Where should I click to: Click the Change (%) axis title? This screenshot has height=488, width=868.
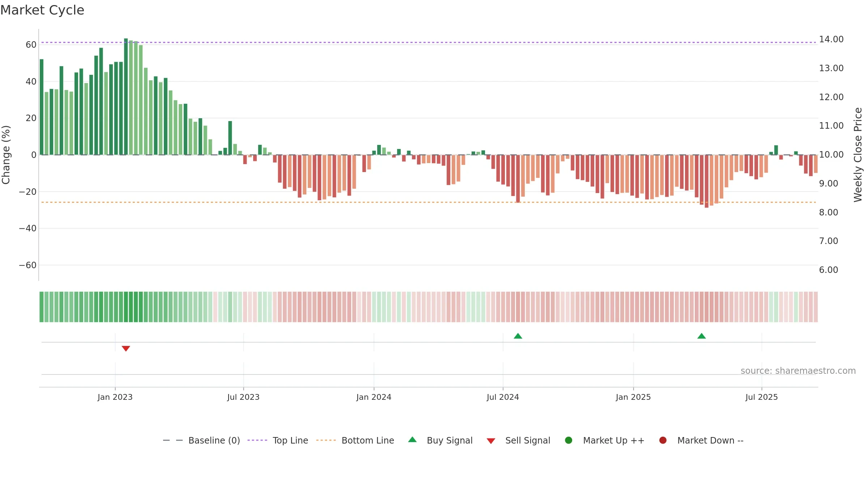pos(6,155)
